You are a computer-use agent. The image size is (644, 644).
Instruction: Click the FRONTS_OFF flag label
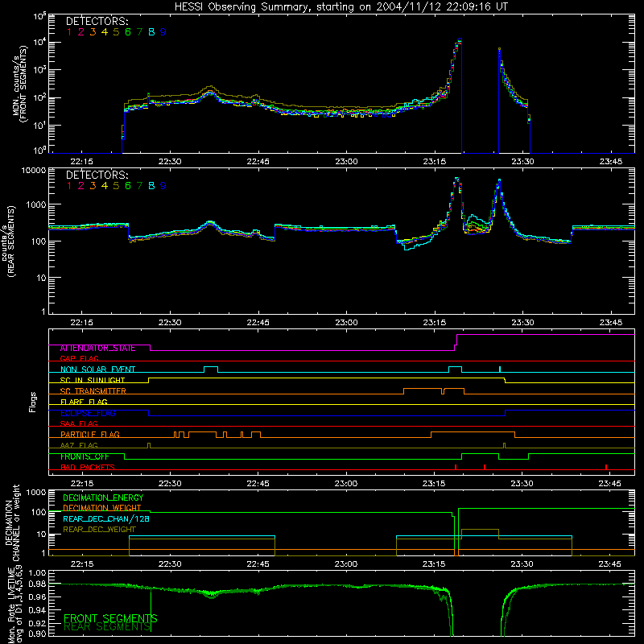pos(85,456)
